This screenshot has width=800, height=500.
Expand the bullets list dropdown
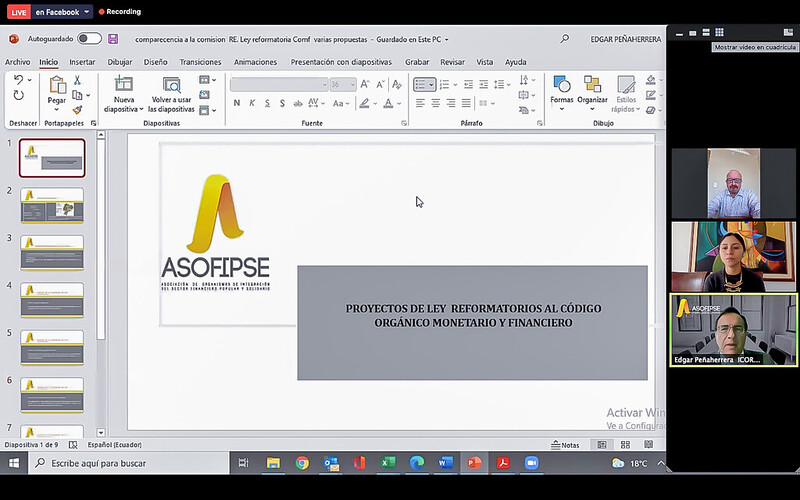pos(432,85)
